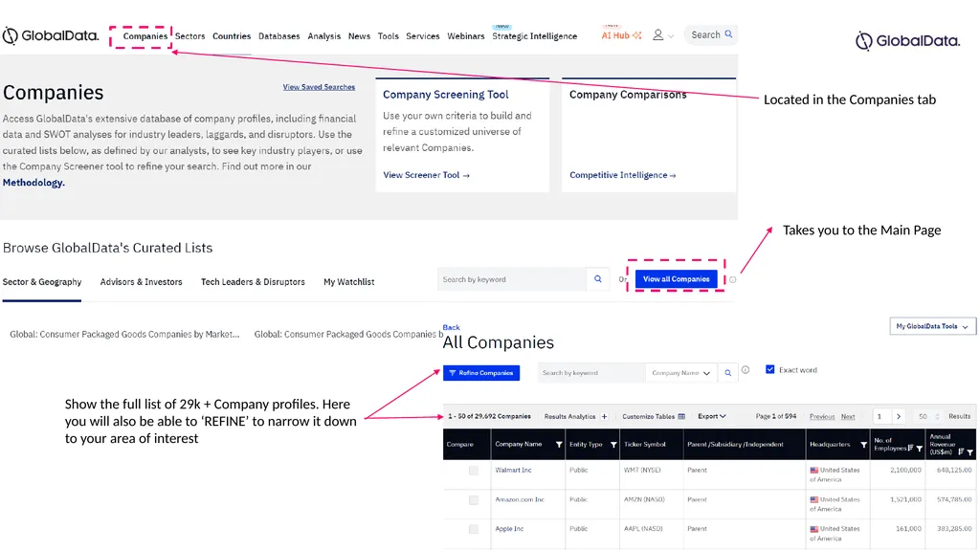Click the Previous page link
This screenshot has height=550, width=980.
click(822, 417)
